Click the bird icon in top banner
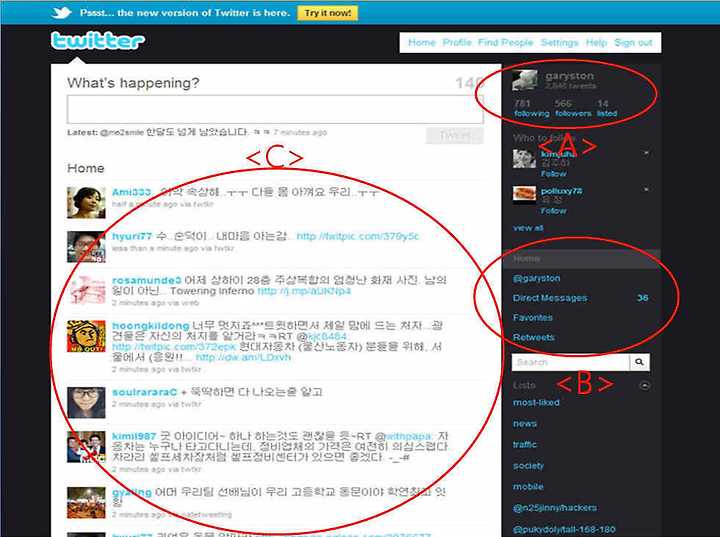The height and width of the screenshot is (537, 720). pos(62,12)
